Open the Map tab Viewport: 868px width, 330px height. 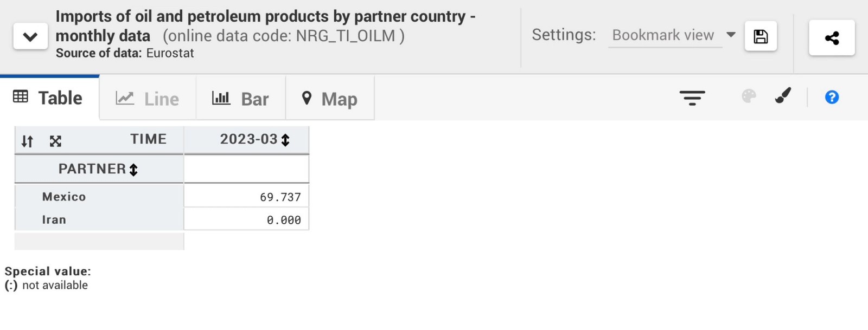329,99
